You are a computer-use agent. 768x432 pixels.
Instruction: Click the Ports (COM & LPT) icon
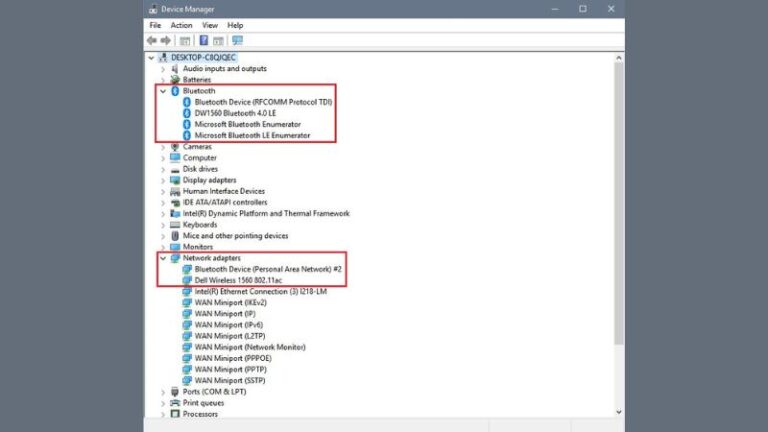175,392
